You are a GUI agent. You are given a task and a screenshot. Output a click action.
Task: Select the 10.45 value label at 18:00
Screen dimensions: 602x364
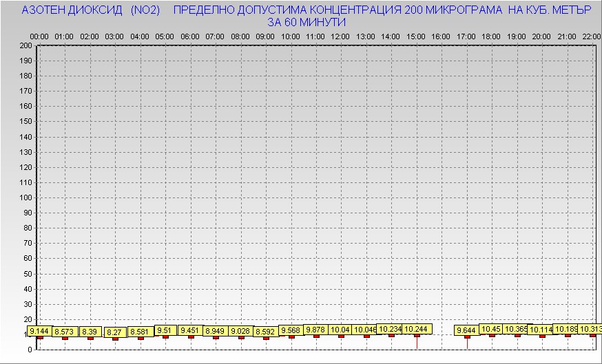491,329
